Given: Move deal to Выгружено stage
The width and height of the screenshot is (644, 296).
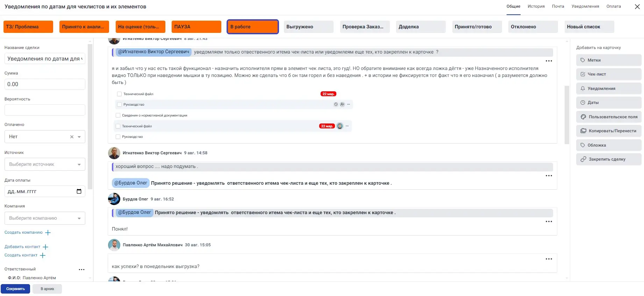Looking at the screenshot, I should coord(309,27).
